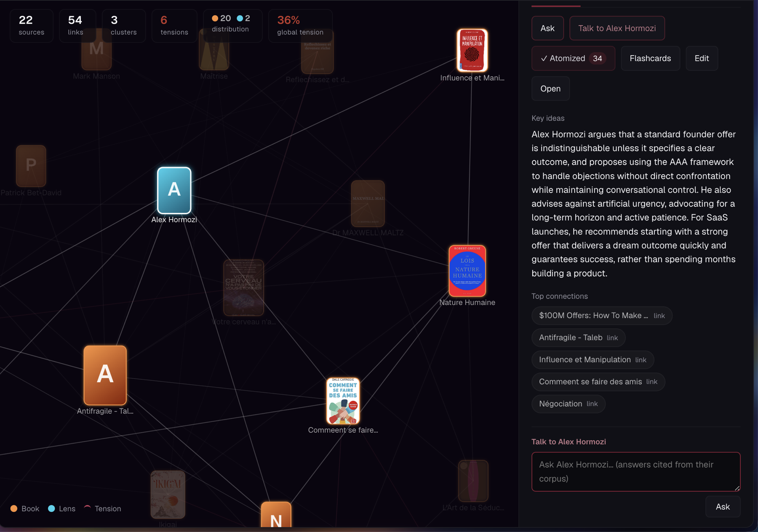
Task: Open Commeent se faire des amis chip
Action: pos(598,382)
